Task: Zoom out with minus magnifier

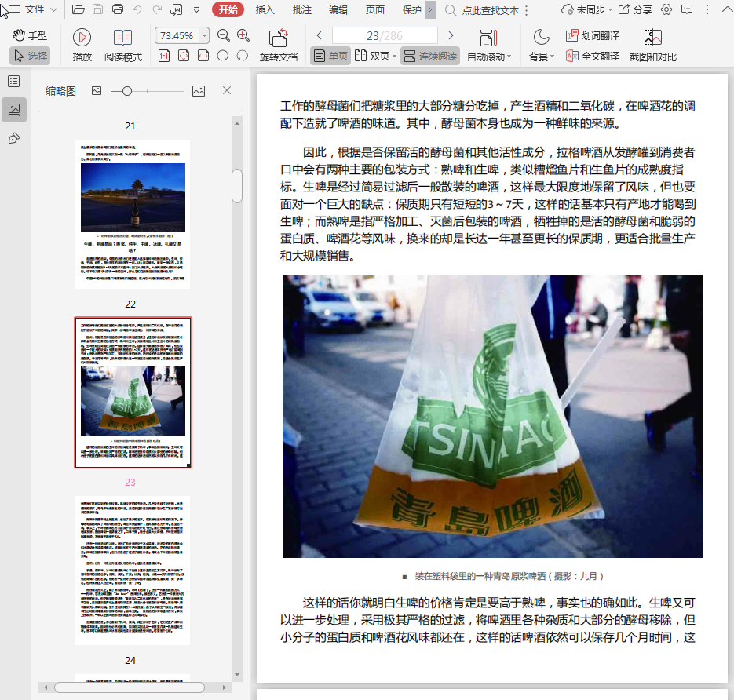Action: (x=224, y=35)
